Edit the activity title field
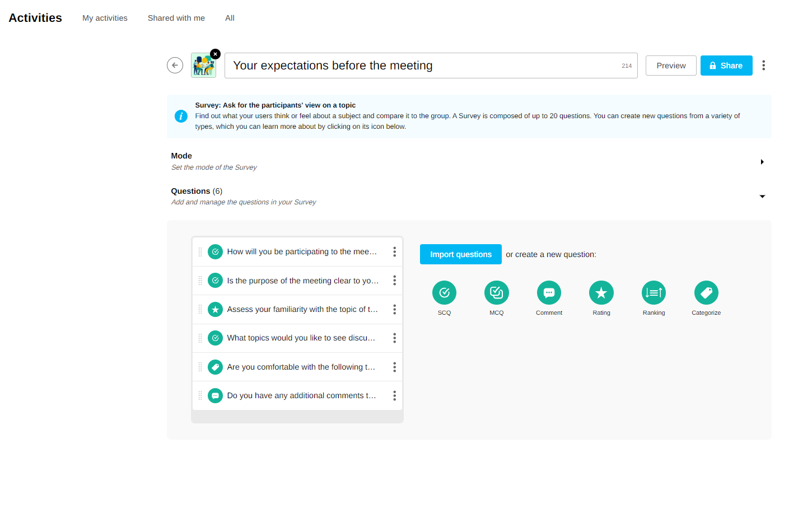812x513 pixels. [420, 66]
